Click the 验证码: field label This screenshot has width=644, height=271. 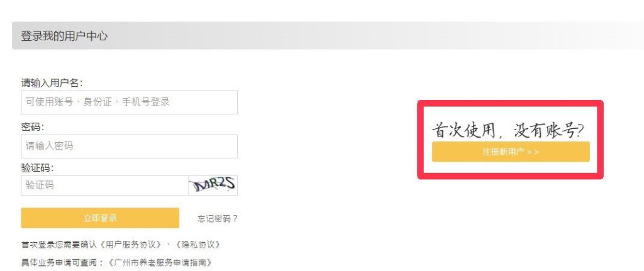click(37, 168)
